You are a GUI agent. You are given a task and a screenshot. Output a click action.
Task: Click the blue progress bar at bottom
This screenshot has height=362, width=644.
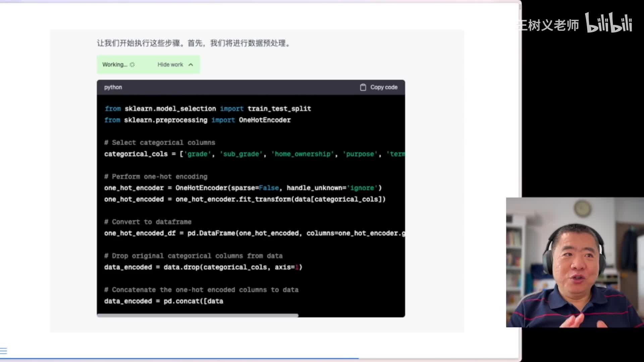tap(179, 358)
